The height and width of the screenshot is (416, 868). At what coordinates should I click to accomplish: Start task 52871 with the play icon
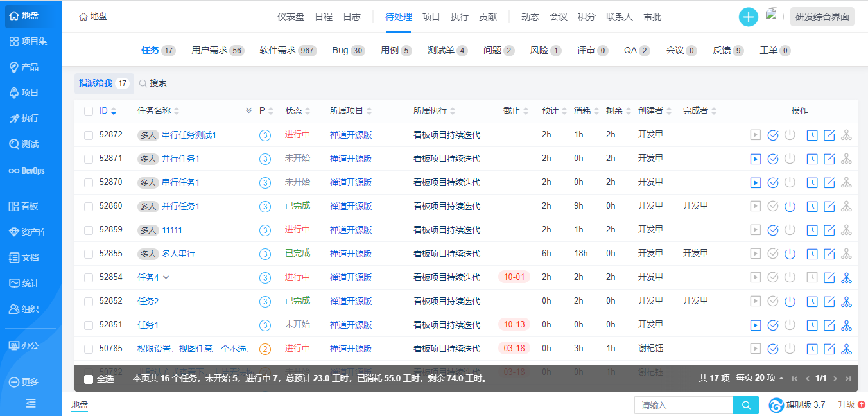[756, 159]
